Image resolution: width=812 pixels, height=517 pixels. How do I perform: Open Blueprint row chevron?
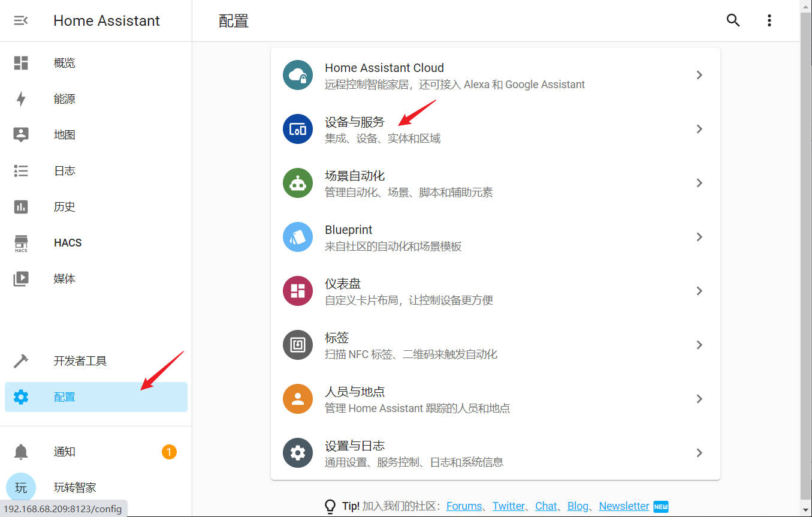click(699, 237)
